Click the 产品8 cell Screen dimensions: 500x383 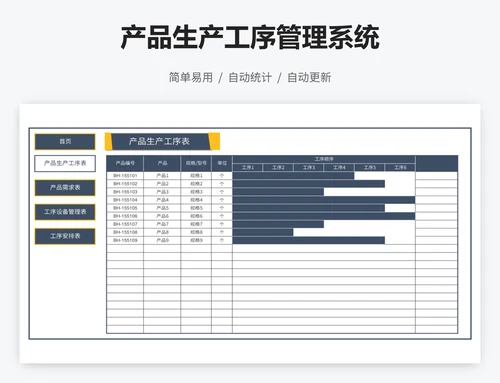162,232
